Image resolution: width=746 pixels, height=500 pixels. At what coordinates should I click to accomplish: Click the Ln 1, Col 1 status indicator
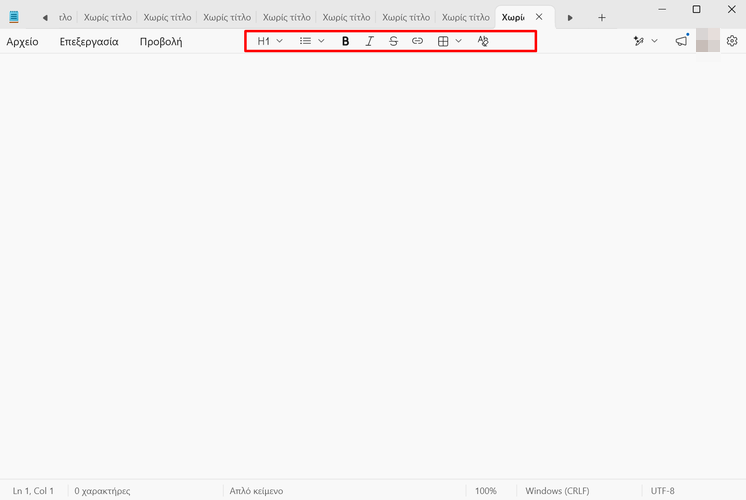click(x=33, y=490)
